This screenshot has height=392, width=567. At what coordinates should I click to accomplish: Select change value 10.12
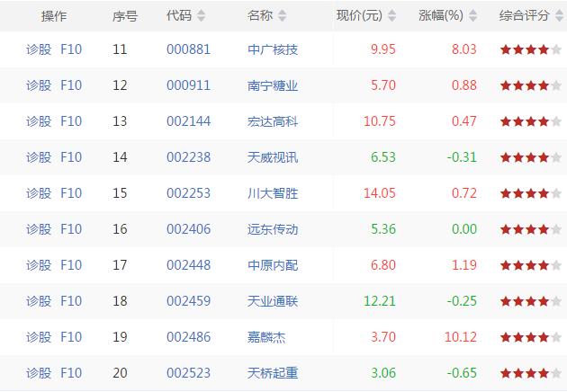tap(461, 337)
